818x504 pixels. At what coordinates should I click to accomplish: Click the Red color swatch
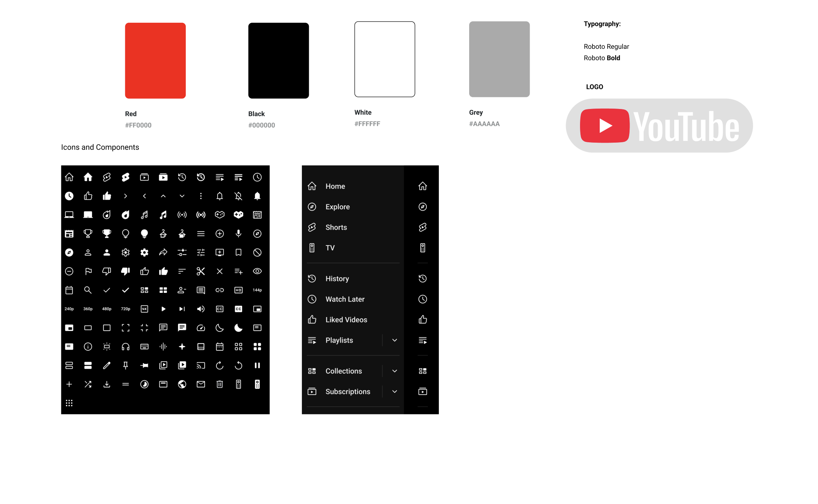coord(155,61)
